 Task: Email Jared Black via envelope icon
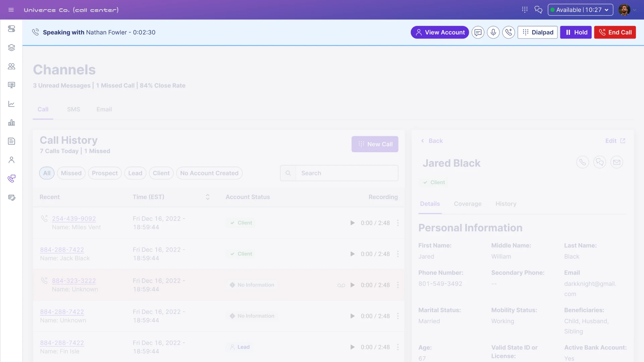click(x=616, y=162)
